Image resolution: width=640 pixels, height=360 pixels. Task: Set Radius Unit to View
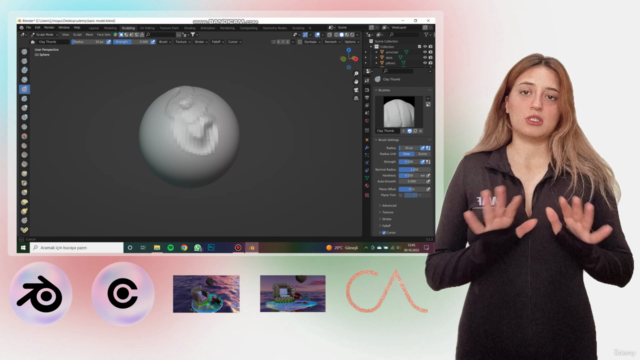coord(407,154)
